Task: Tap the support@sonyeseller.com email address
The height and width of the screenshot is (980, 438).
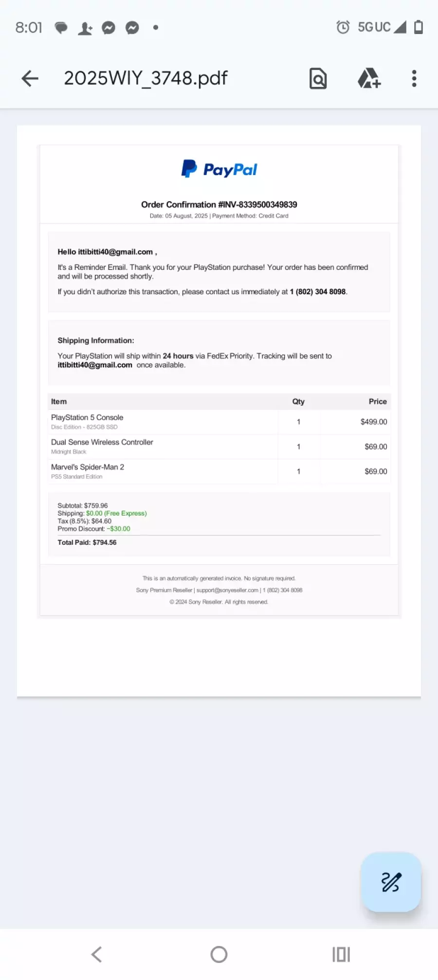Action: (x=227, y=590)
